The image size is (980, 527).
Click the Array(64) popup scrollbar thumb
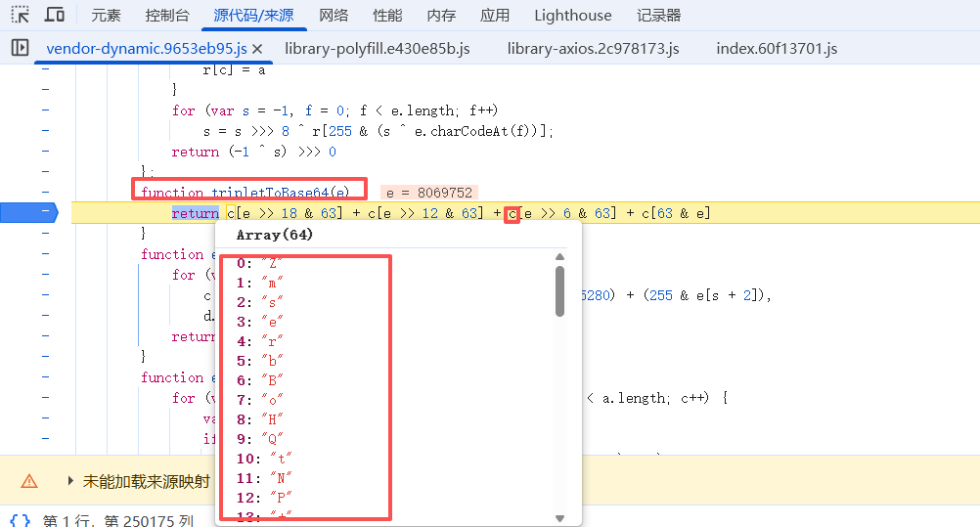click(x=559, y=291)
